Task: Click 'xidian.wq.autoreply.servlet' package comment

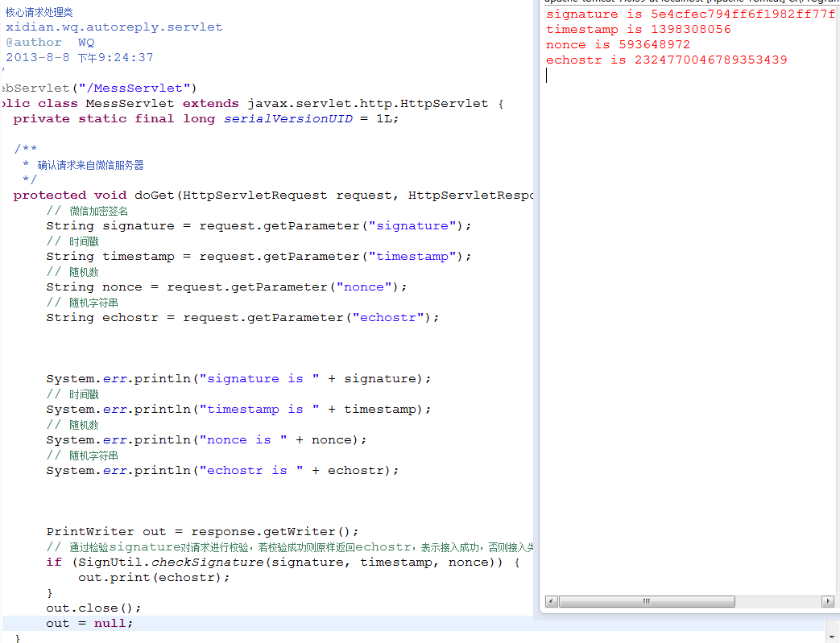Action: (x=114, y=27)
